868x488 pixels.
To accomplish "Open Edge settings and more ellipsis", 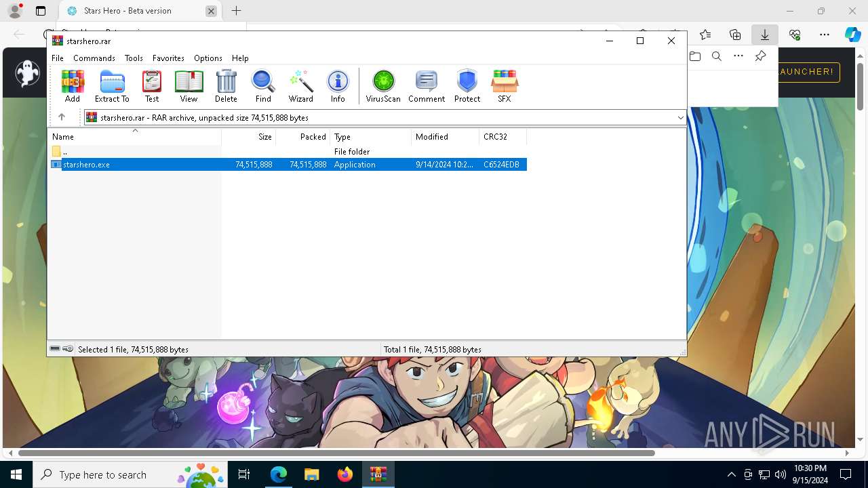I will point(825,35).
